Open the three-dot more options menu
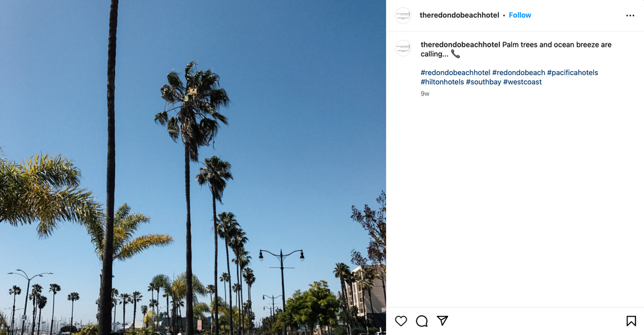This screenshot has width=644, height=335. tap(630, 16)
